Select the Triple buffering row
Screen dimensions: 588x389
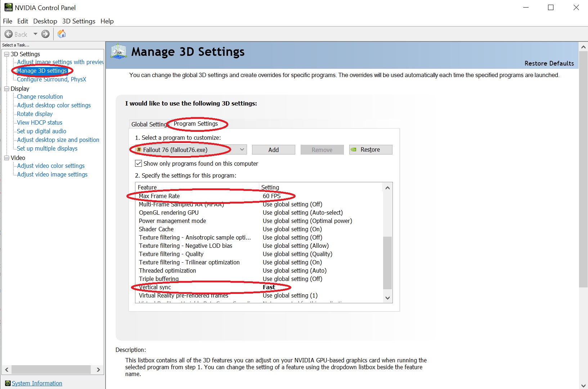tap(259, 279)
